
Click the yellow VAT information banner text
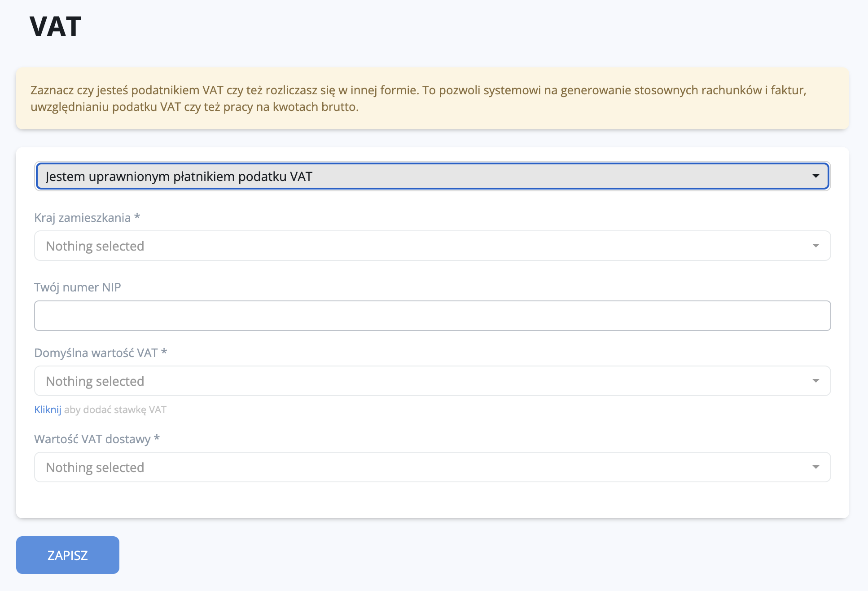(x=418, y=98)
